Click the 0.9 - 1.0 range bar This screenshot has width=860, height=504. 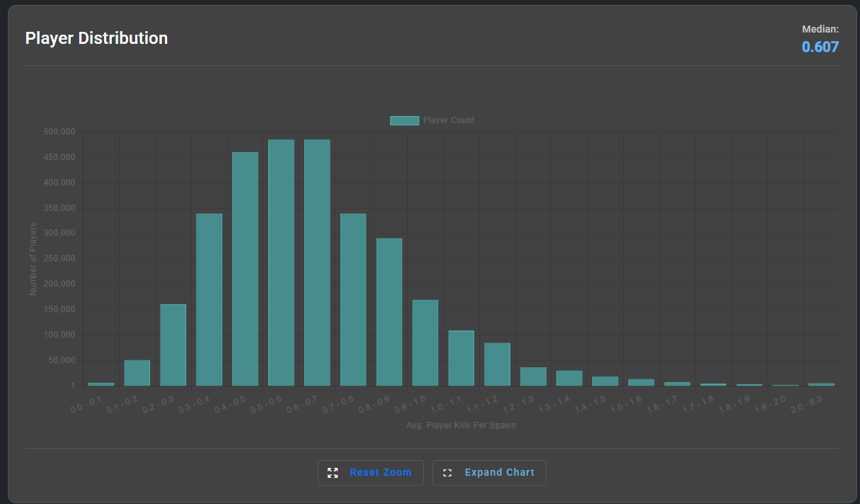point(425,343)
